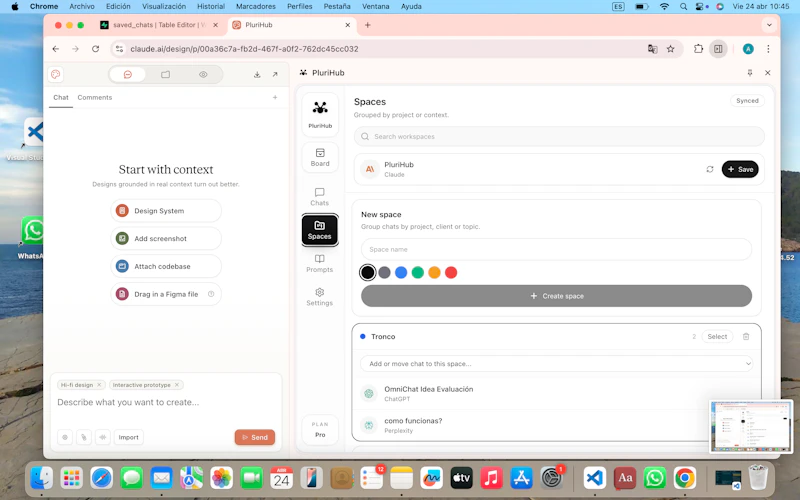Open PluriHub logo in extension sidebar
Viewport: 800px width, 500px height.
pos(320,114)
